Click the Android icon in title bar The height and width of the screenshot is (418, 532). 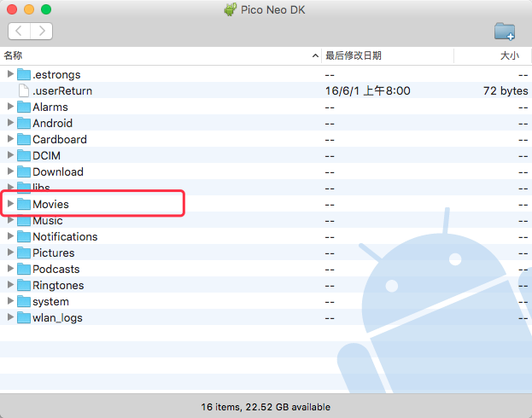click(x=230, y=9)
